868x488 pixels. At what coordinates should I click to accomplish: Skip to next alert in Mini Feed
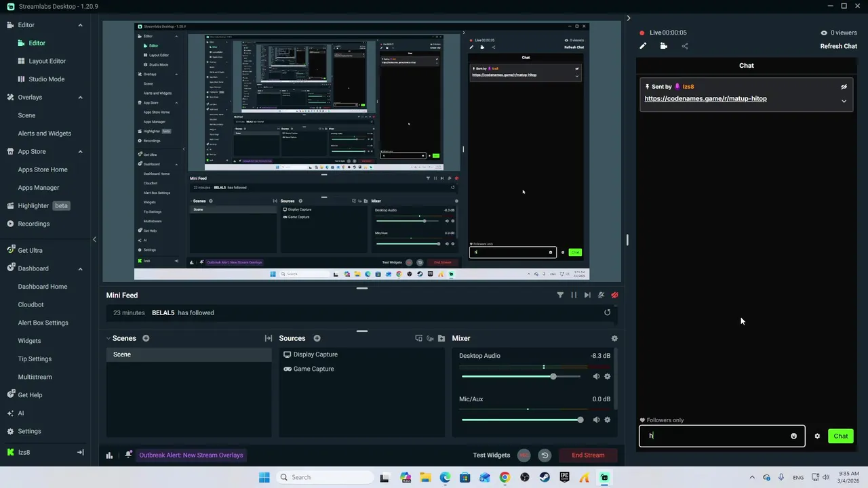pos(587,295)
